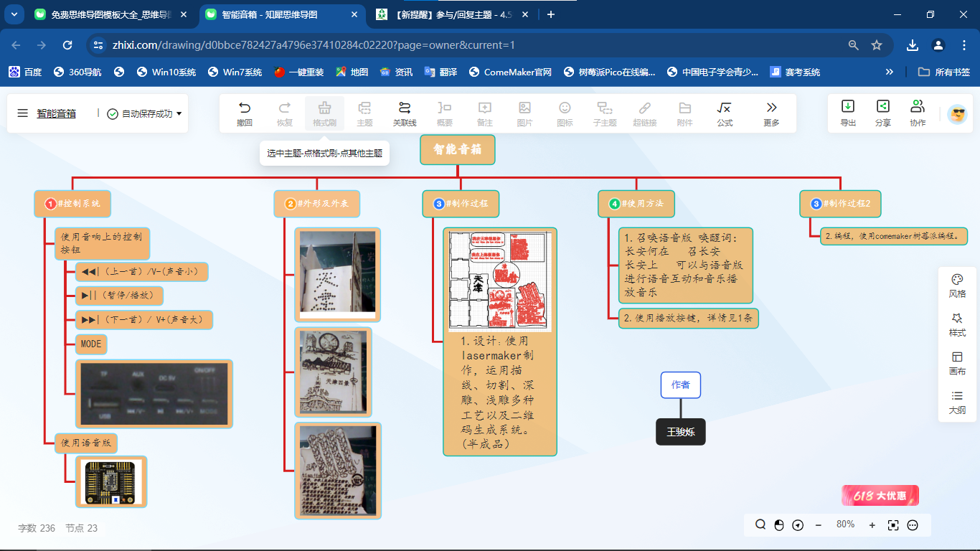This screenshot has width=980, height=551.
Task: Click the laser-cut design layout image
Action: [500, 281]
